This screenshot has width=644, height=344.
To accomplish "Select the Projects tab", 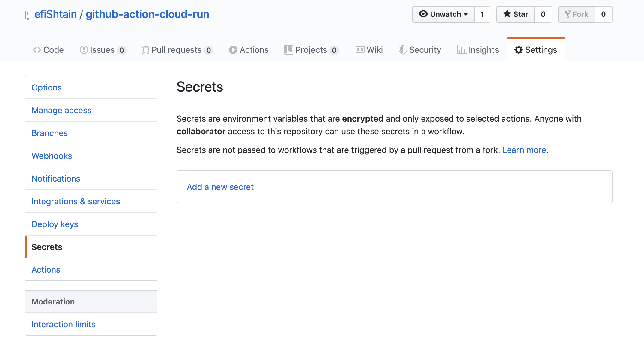I will (312, 50).
